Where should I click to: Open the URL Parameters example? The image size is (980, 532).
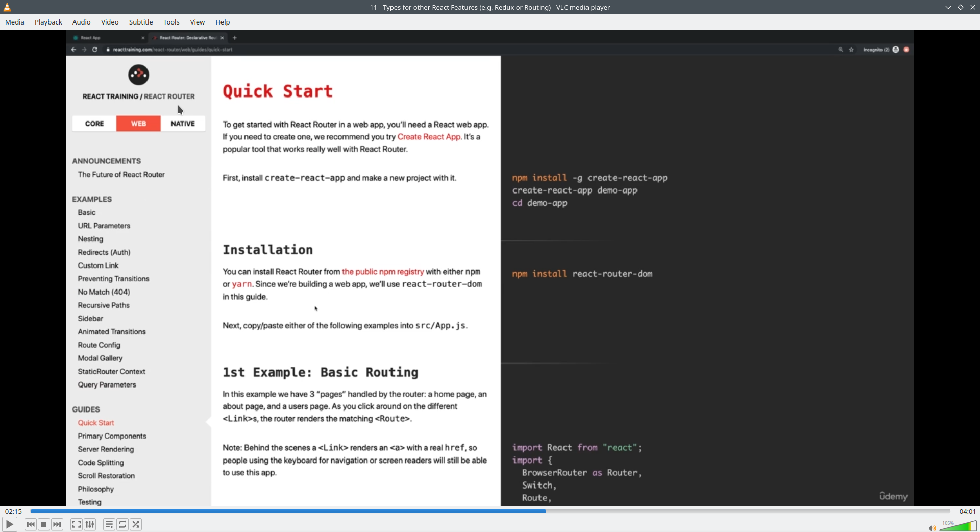click(104, 226)
